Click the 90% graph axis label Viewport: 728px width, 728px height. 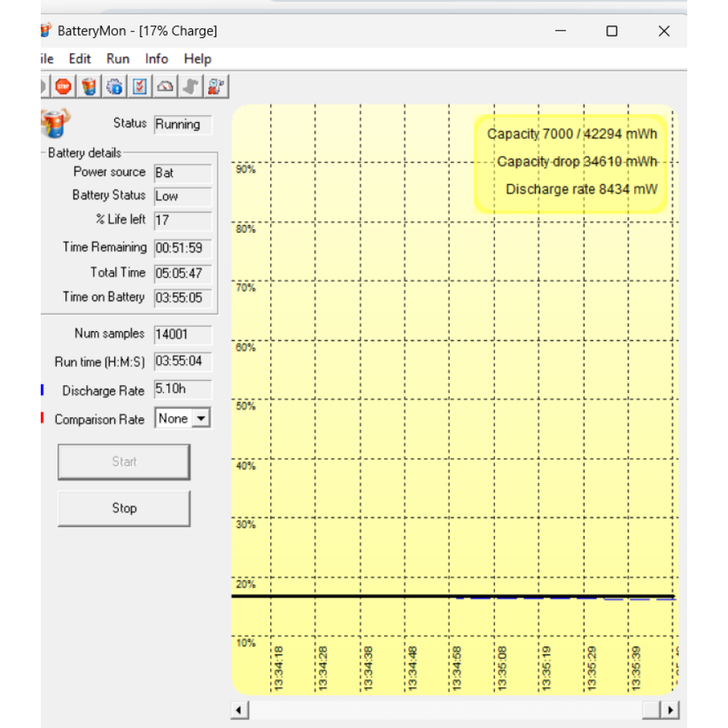coord(245,170)
